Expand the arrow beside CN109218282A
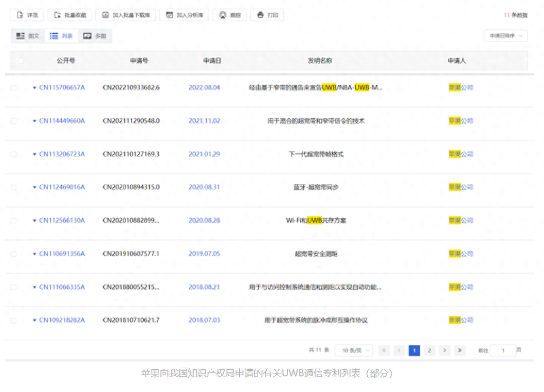The width and height of the screenshot is (544, 392). coord(34,320)
